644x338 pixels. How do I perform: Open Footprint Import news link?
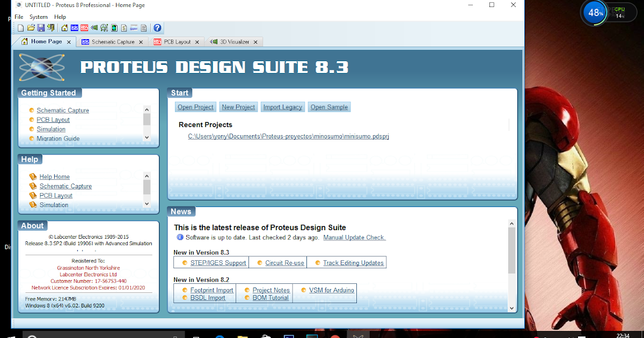(212, 290)
